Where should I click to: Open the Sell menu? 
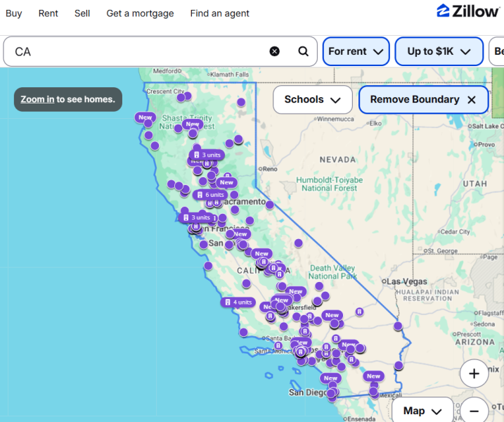click(x=82, y=13)
